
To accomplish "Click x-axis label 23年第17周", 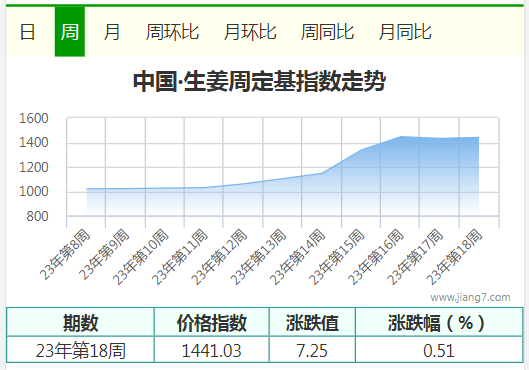I will (x=415, y=257).
